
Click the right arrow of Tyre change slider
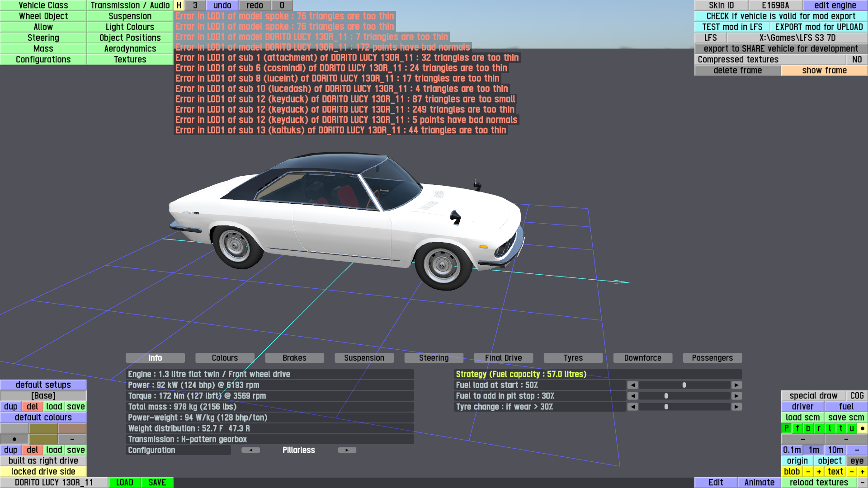pos(736,407)
